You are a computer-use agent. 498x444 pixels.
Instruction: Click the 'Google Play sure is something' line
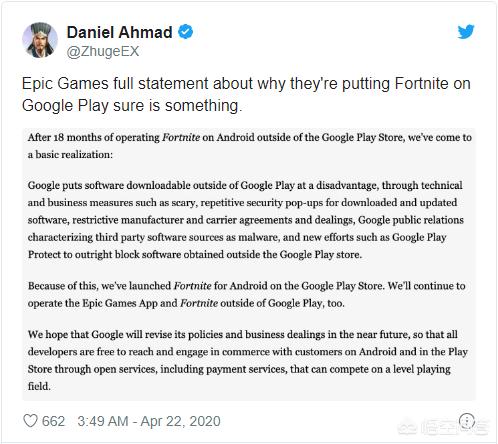click(x=132, y=105)
